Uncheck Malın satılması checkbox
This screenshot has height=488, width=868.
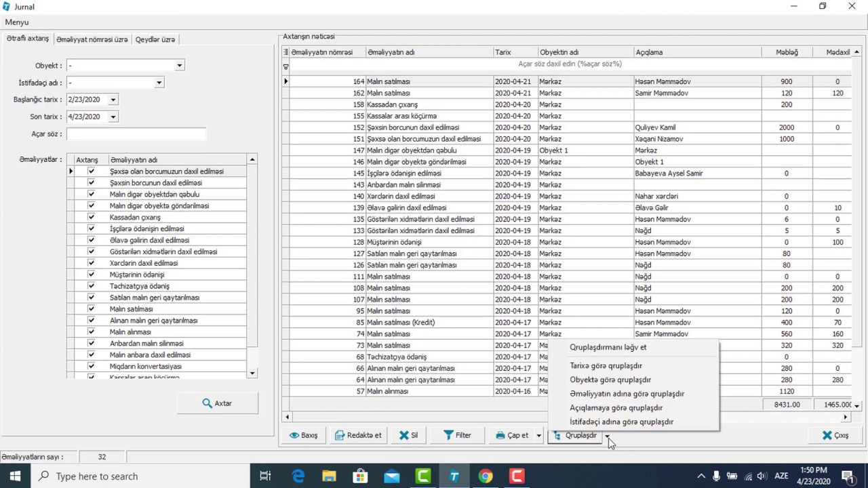[91, 309]
